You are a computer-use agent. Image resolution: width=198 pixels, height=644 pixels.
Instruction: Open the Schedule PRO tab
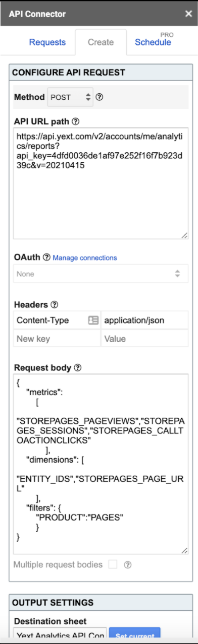[153, 41]
